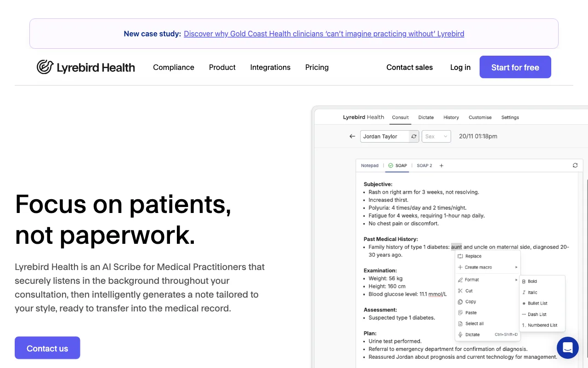Image resolution: width=588 pixels, height=368 pixels.
Task: Open the Customise tab
Action: 480,117
